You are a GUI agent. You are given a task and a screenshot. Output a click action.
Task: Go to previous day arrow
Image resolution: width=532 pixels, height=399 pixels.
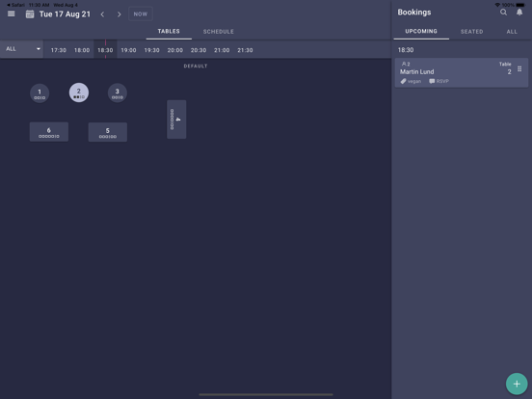[x=102, y=14]
